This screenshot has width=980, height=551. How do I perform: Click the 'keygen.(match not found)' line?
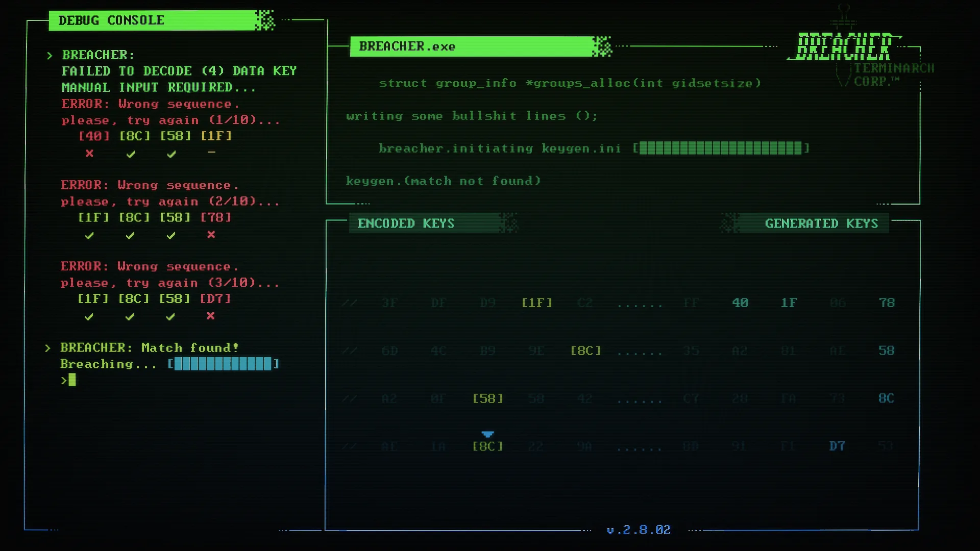(443, 181)
